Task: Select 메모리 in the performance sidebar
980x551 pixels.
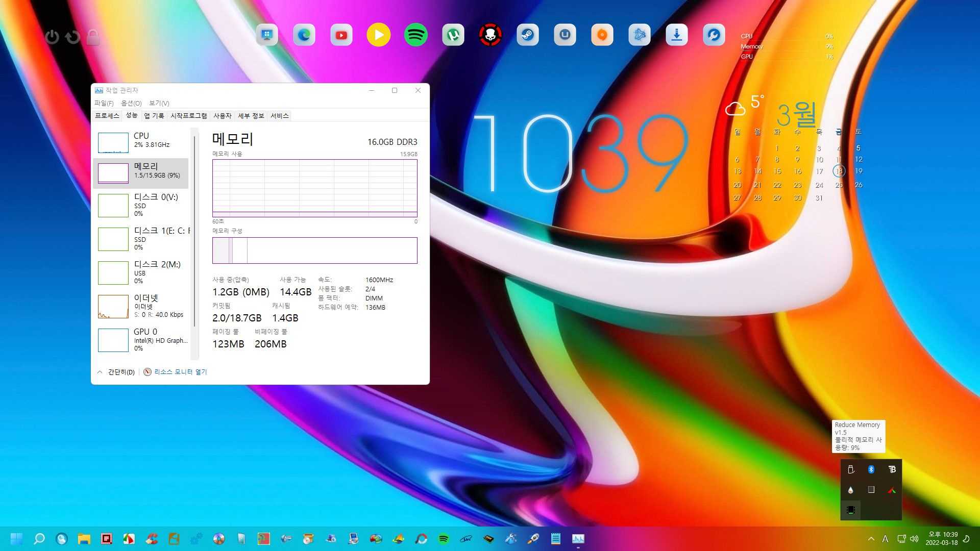Action: point(141,173)
